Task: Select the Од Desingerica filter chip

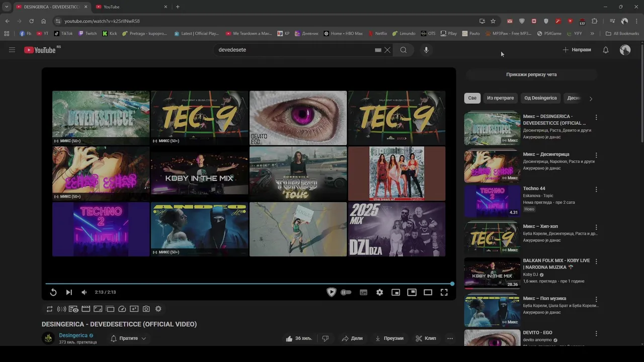Action: (x=540, y=98)
